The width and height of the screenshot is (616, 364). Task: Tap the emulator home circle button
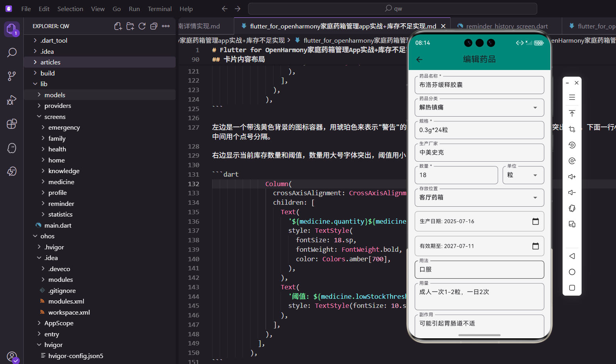pos(572,272)
